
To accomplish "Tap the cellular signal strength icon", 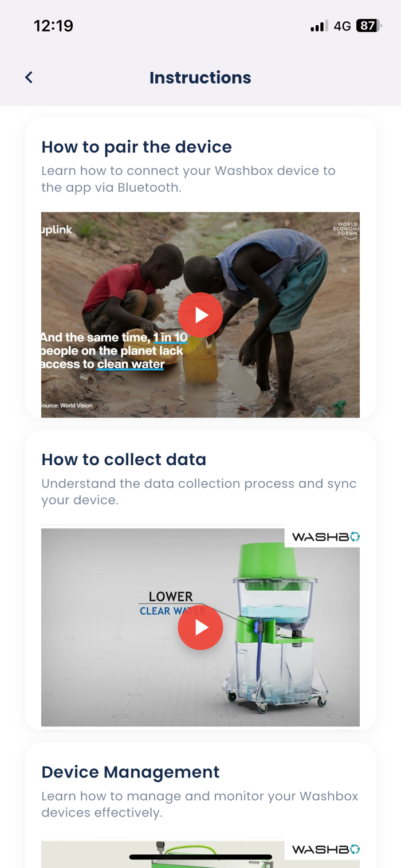I will [319, 26].
